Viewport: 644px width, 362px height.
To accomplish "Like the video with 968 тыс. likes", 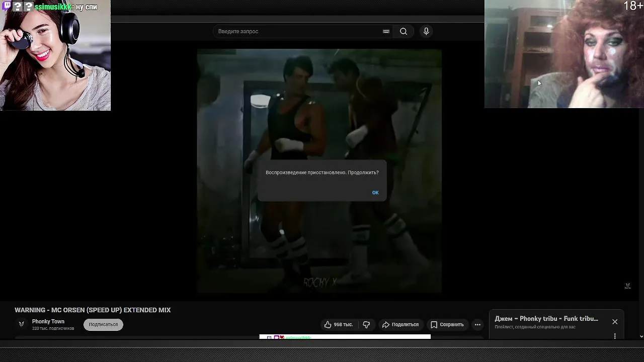I will (x=339, y=325).
